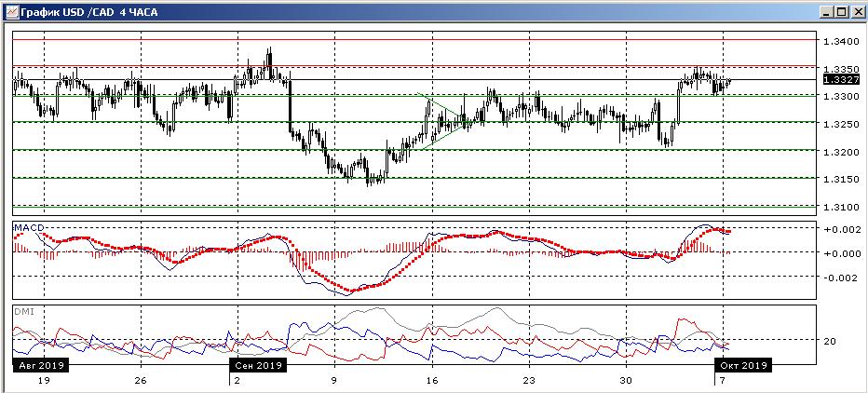
Task: Click the date label 23 on time axis
Action: coord(528,381)
